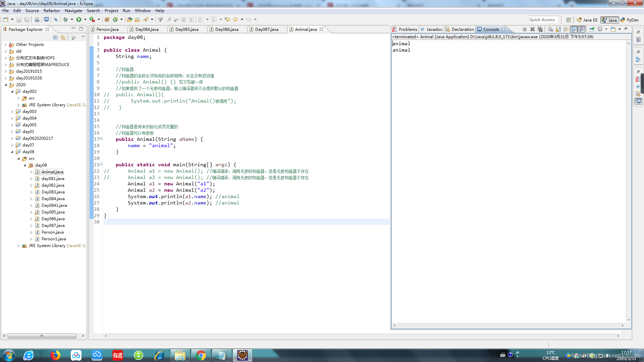
Task: Click the Package Explorer horizontal scrollbar
Action: 42,336
